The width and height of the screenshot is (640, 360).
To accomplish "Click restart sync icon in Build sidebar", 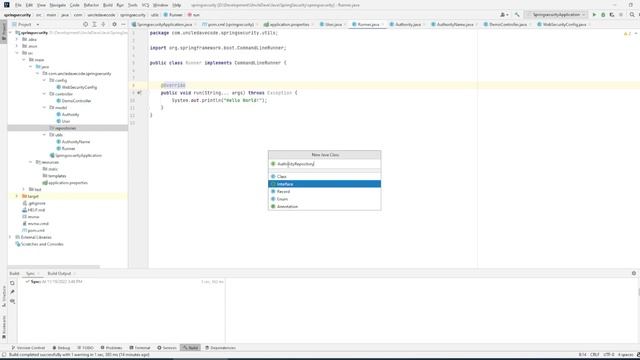I will coord(12,282).
